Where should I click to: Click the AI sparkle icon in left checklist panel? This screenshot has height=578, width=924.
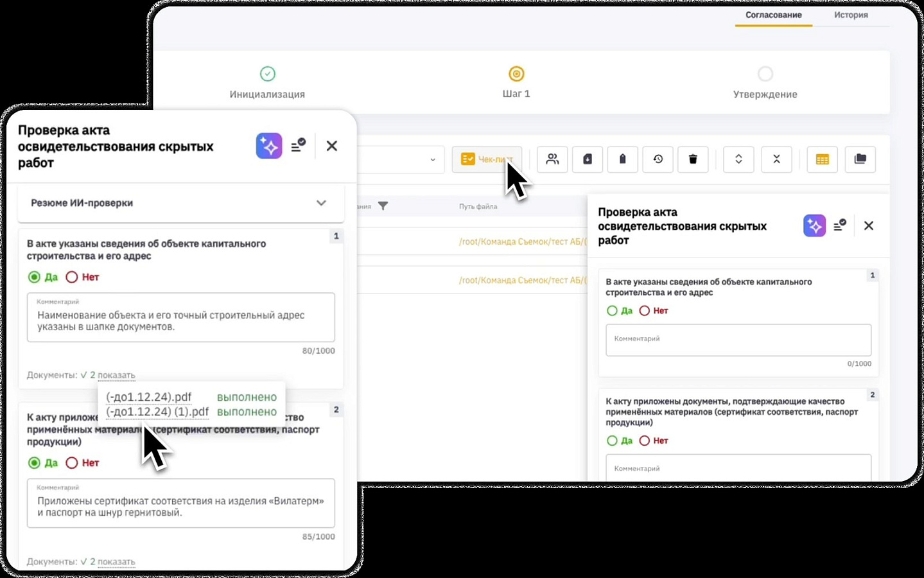pyautogui.click(x=269, y=146)
